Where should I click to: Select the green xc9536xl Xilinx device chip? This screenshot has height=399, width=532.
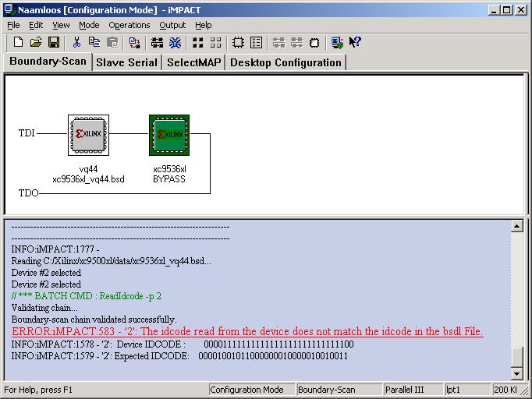click(169, 135)
